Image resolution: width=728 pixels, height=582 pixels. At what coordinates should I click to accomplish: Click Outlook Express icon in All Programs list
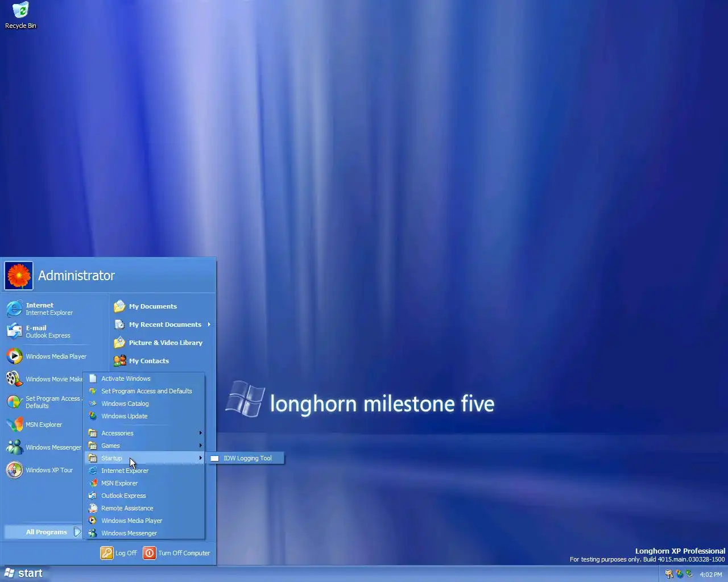point(93,496)
